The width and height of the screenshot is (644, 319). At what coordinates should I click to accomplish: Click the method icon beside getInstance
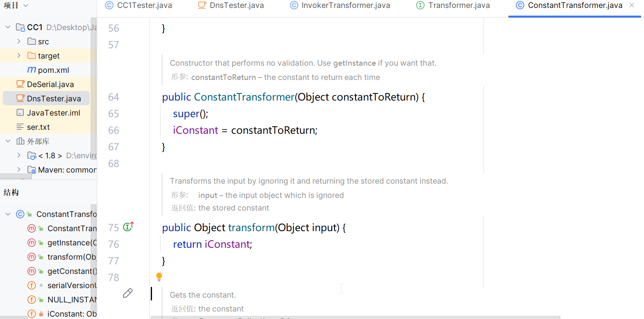click(32, 243)
